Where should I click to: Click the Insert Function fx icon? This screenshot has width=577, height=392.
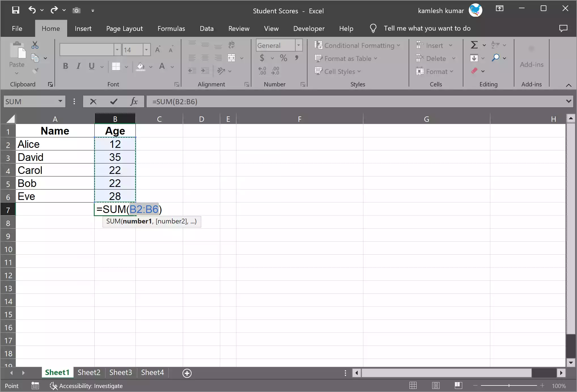click(x=134, y=101)
